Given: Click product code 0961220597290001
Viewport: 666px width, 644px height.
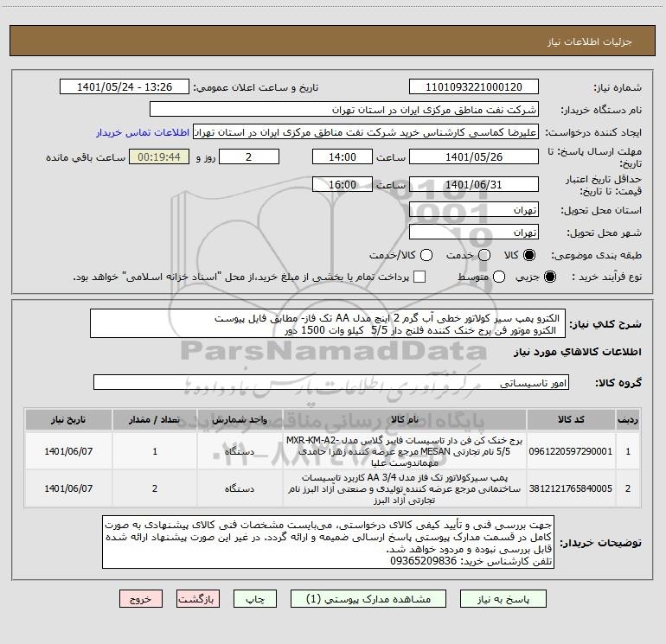Looking at the screenshot, I should point(571,451).
